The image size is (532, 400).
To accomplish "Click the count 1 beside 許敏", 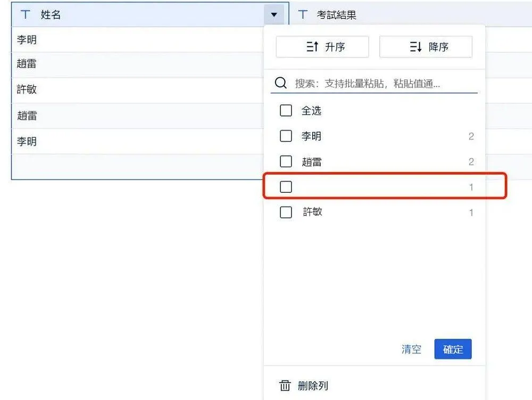I will 471,213.
